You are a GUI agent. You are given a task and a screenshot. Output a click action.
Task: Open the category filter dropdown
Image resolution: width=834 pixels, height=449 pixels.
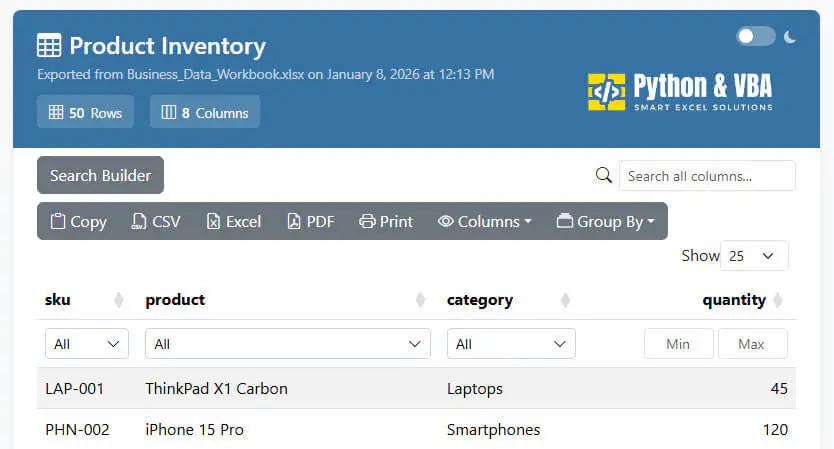[x=510, y=344]
